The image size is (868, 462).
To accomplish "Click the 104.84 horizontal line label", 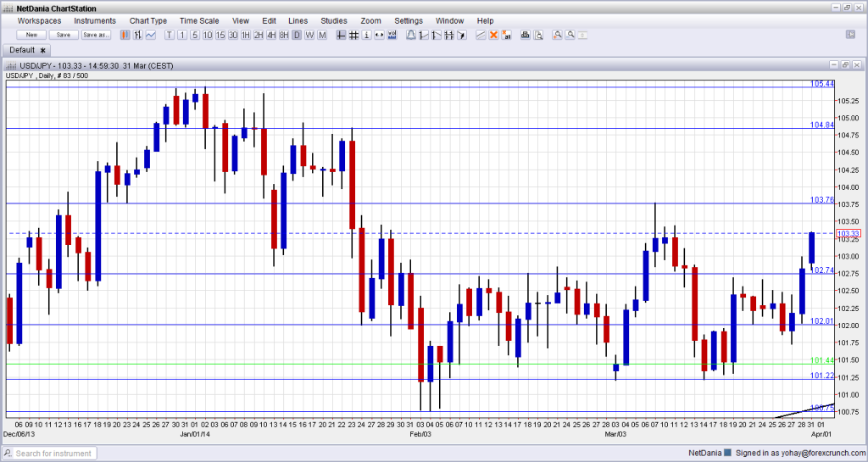I will point(822,125).
